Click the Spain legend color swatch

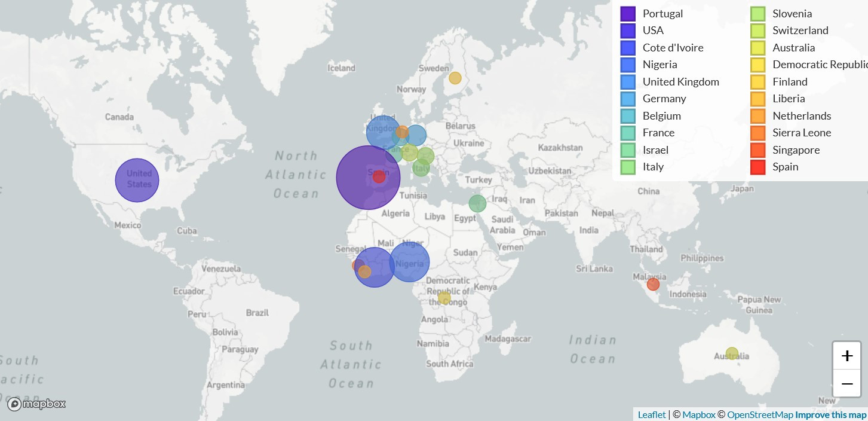coord(757,167)
